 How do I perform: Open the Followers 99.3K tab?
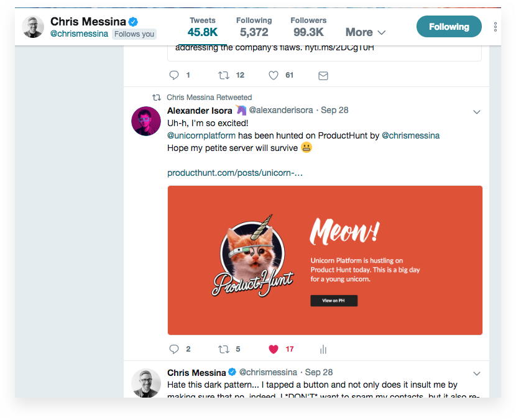click(x=308, y=27)
